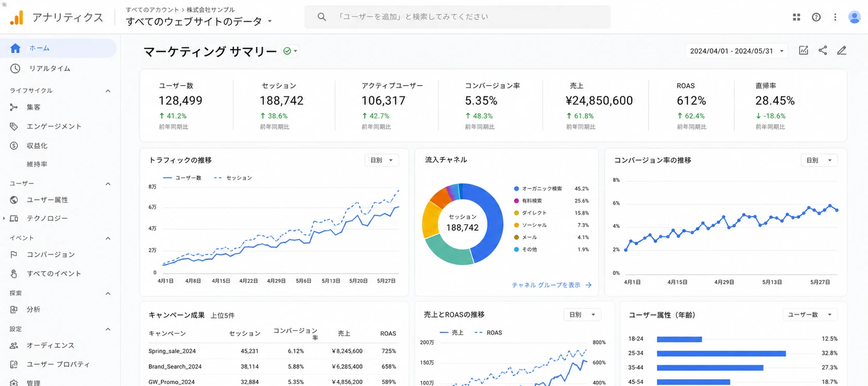
Task: Open the three-dot more options menu
Action: [835, 17]
